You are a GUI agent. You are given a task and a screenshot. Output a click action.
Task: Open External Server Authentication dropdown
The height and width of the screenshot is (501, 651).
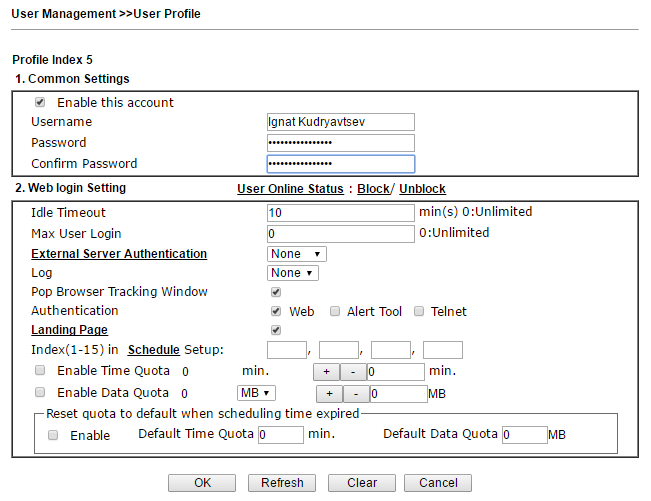(296, 254)
